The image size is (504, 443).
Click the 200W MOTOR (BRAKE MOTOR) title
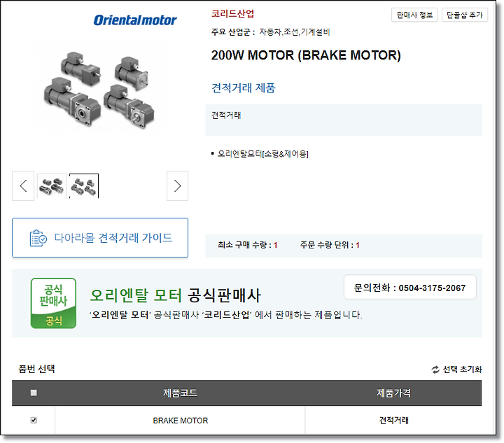click(x=306, y=55)
